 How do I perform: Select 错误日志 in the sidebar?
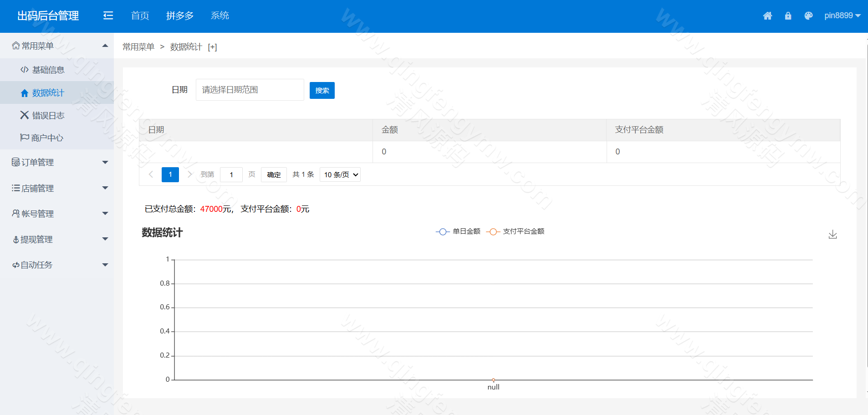(x=48, y=116)
